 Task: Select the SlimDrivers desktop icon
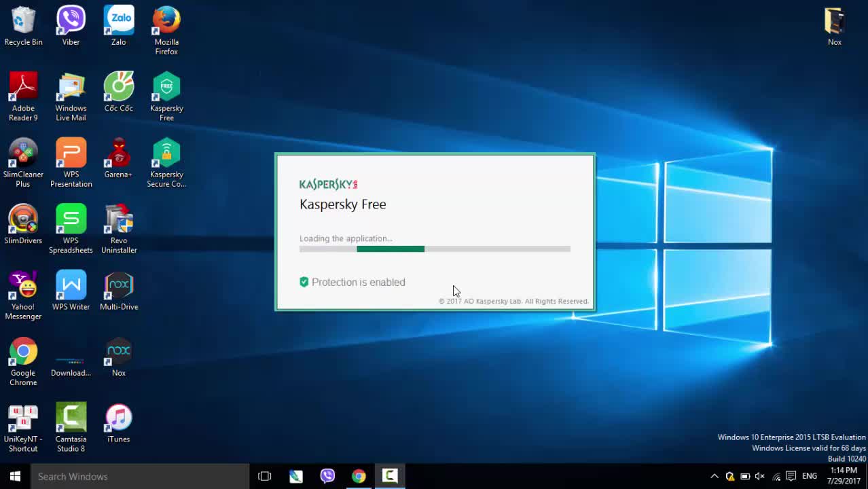click(x=23, y=225)
